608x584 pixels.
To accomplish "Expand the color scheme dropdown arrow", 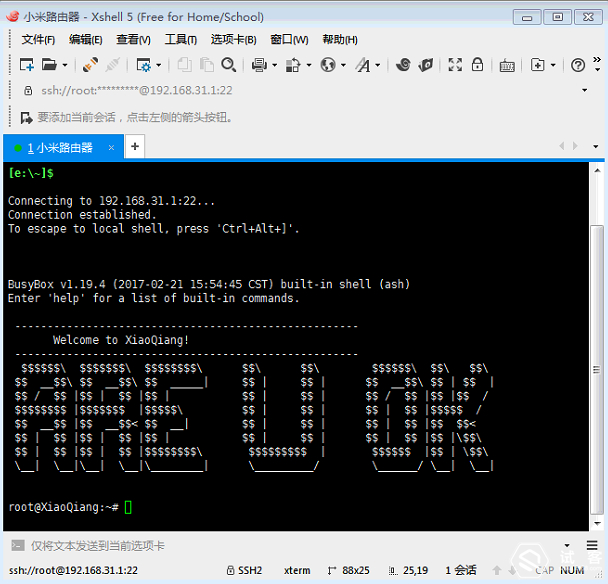I will click(309, 65).
